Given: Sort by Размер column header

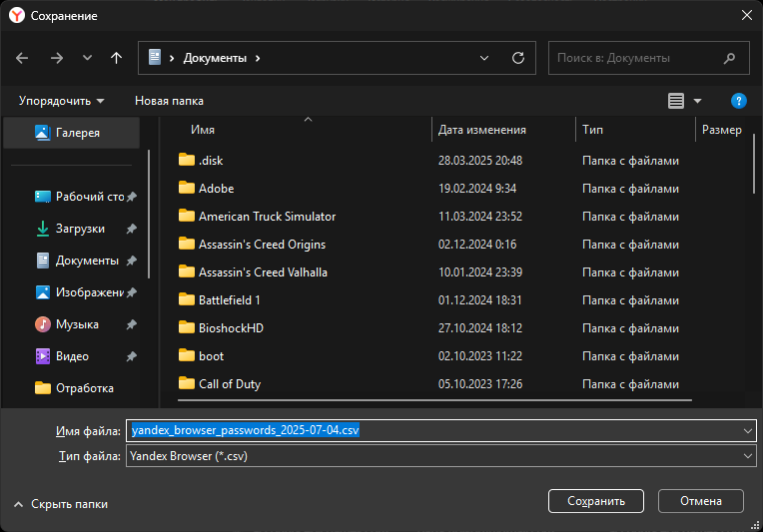Looking at the screenshot, I should (x=722, y=130).
